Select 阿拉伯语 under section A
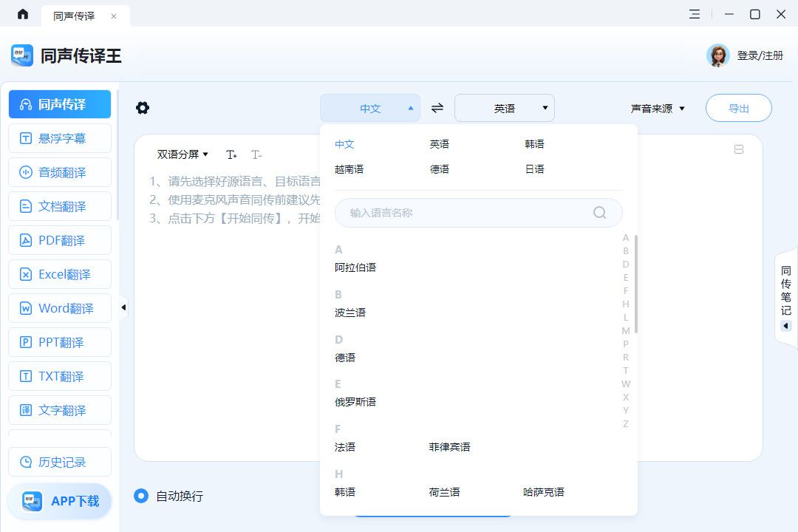This screenshot has width=798, height=532. tap(355, 267)
